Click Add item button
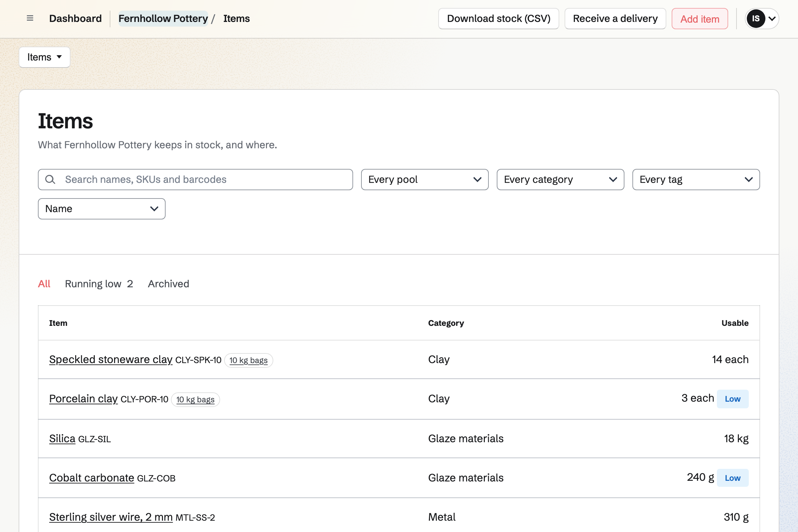The height and width of the screenshot is (532, 798). [700, 19]
